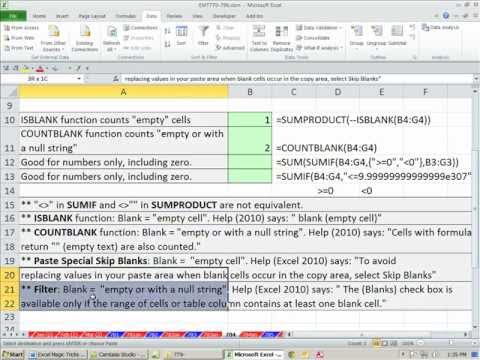Click the Subtotal button
Image resolution: width=480 pixels, height=360 pixels.
click(x=397, y=36)
